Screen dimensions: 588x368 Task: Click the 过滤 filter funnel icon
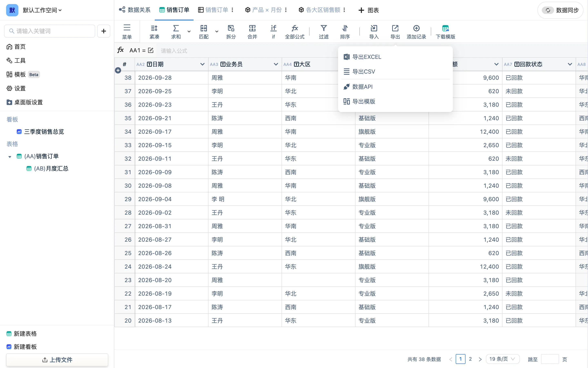(x=324, y=28)
